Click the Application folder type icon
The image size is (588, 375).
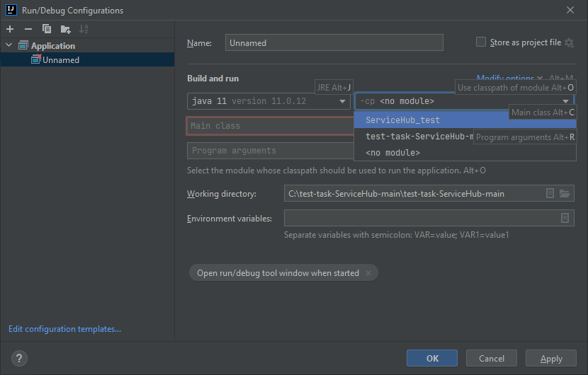(x=23, y=46)
